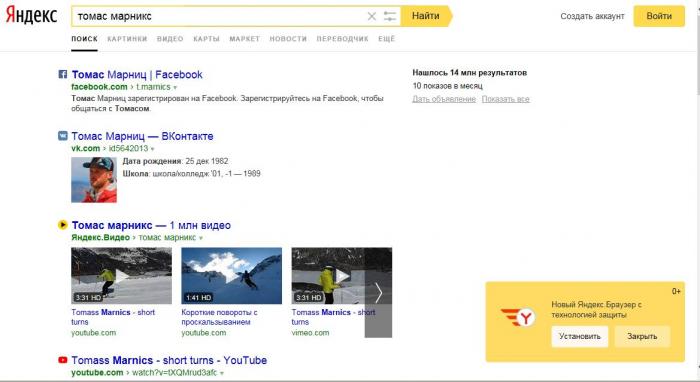This screenshot has height=382, width=700.
Task: Open Tomass Marnics - short turns - YouTube result
Action: (x=169, y=360)
